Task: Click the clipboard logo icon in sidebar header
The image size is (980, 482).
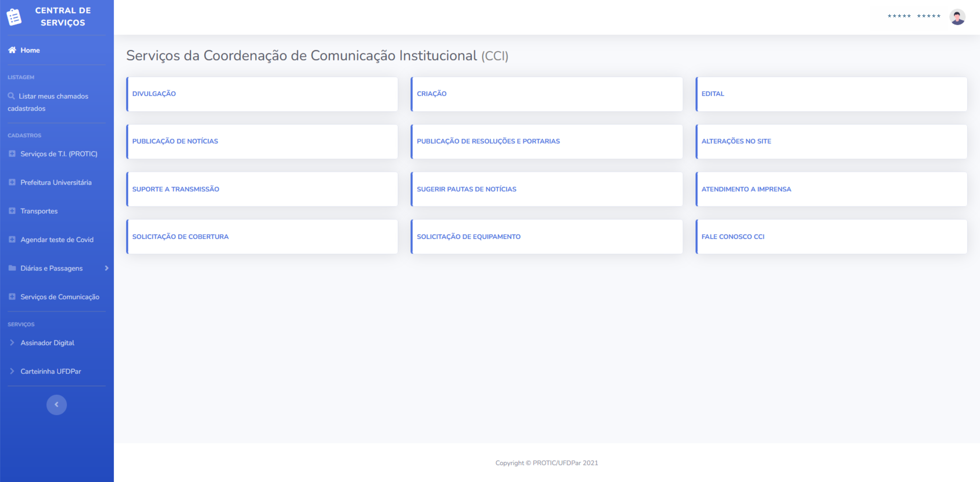Action: (14, 17)
